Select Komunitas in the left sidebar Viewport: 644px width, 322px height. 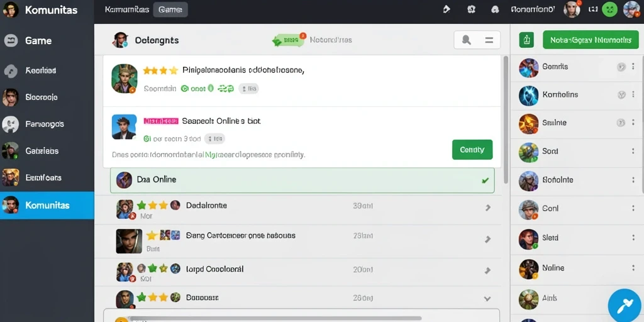pyautogui.click(x=47, y=205)
